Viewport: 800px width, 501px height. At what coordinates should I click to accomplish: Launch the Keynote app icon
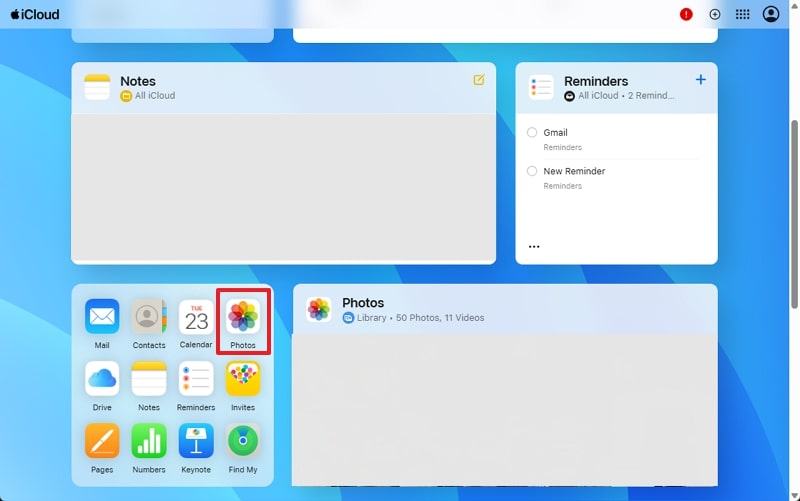[196, 441]
